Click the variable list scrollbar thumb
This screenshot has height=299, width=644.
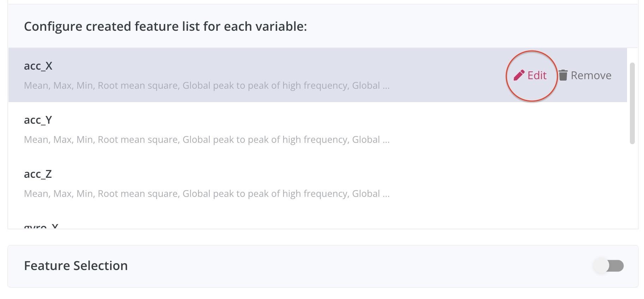[x=632, y=103]
